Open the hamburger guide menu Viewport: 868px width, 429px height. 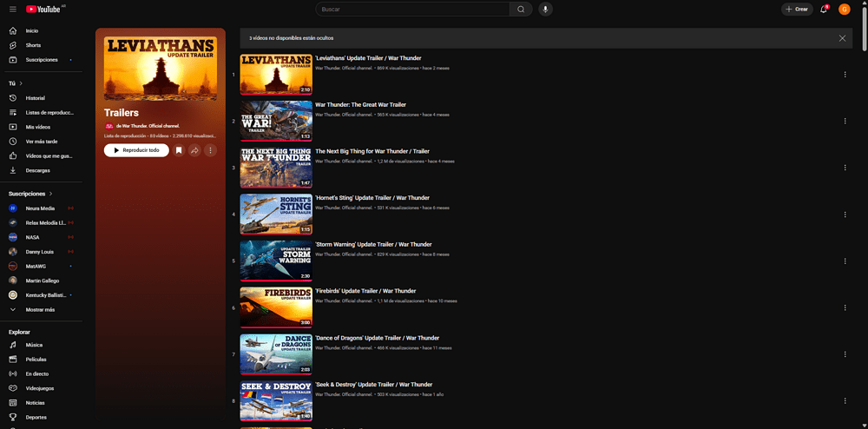point(12,9)
